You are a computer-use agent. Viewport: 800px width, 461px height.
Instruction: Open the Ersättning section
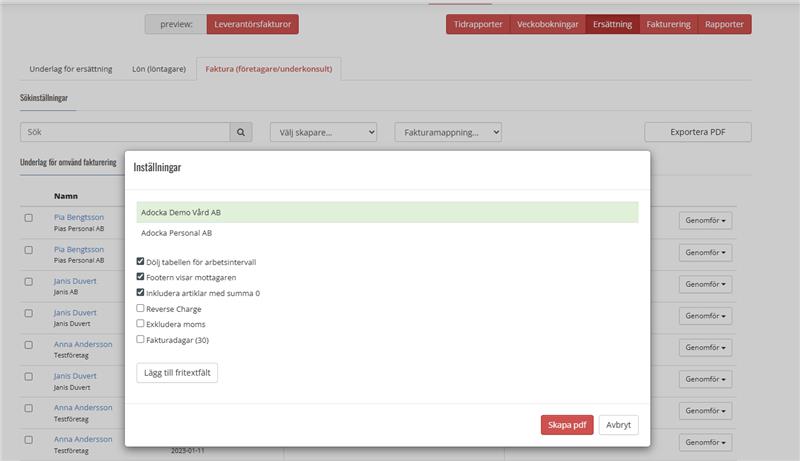tap(612, 24)
